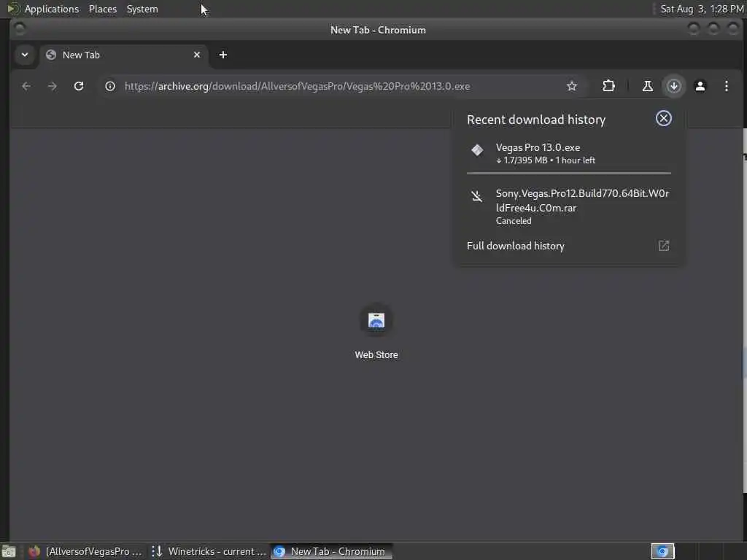
Task: Expand the tab search dropdown
Action: pos(25,55)
